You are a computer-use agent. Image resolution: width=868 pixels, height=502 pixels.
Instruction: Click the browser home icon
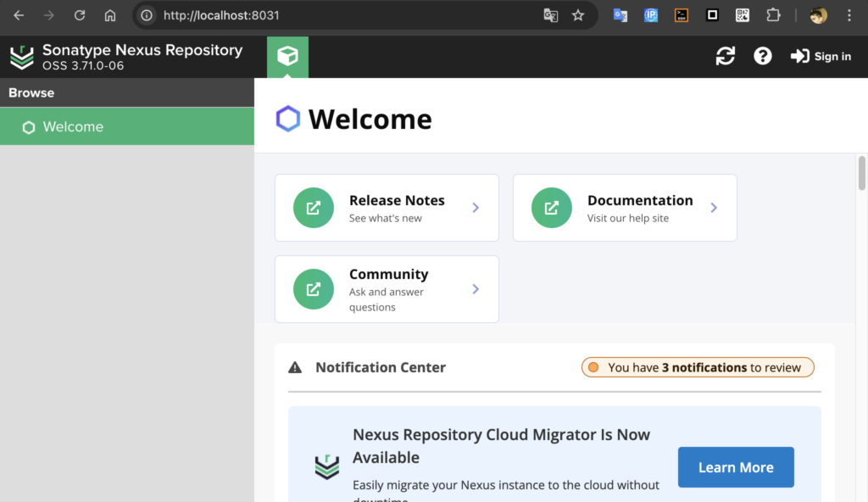pos(110,15)
